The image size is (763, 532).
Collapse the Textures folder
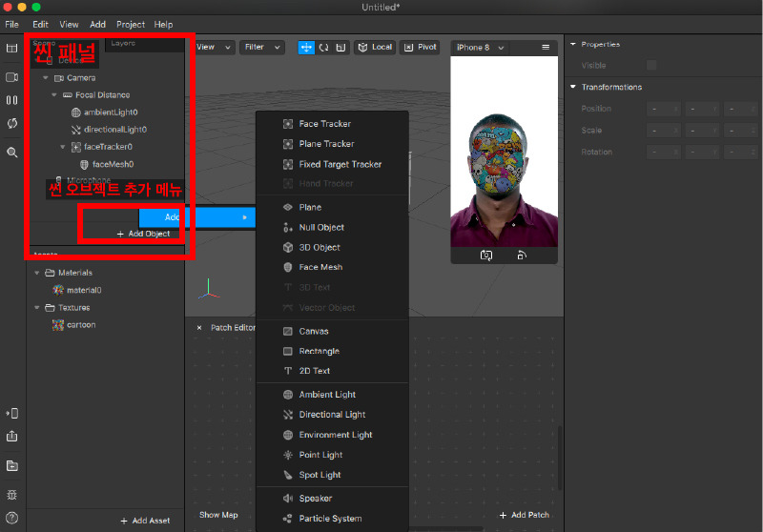click(x=37, y=308)
